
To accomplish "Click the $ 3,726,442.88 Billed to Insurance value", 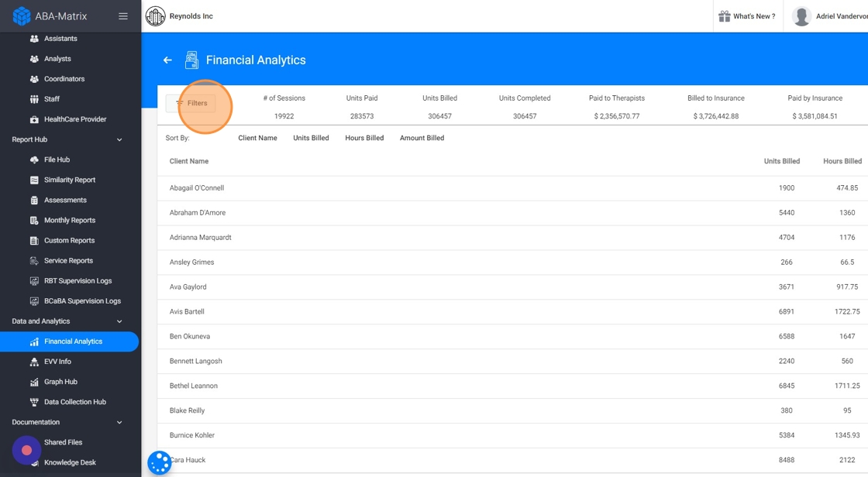I will [x=716, y=116].
